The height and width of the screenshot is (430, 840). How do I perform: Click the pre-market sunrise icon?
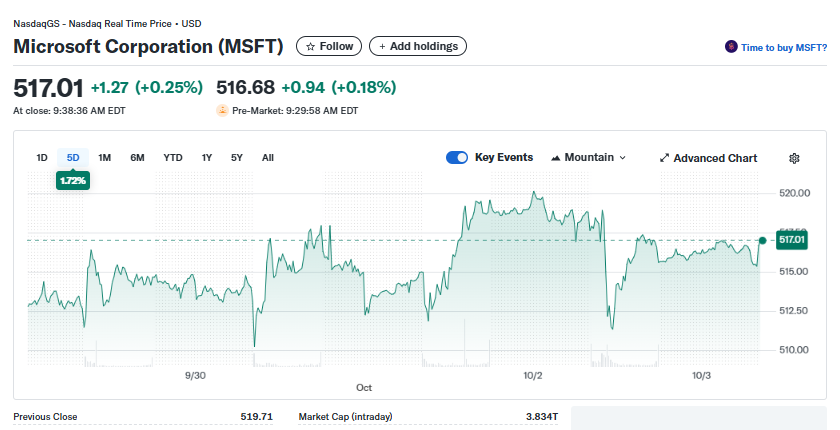coord(222,111)
